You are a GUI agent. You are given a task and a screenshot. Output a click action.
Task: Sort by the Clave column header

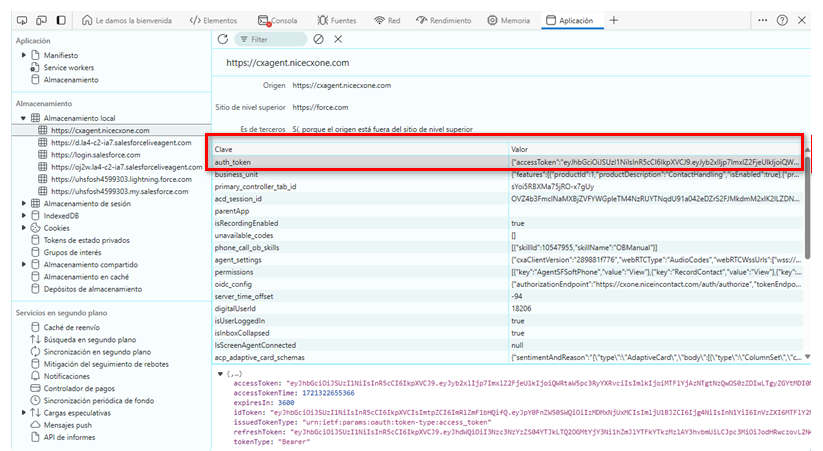pyautogui.click(x=360, y=150)
